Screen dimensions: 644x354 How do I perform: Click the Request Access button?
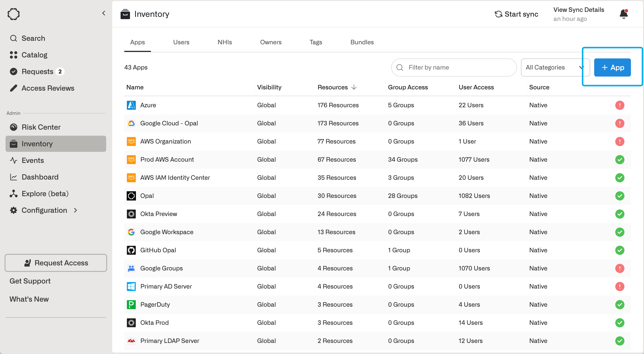click(56, 263)
